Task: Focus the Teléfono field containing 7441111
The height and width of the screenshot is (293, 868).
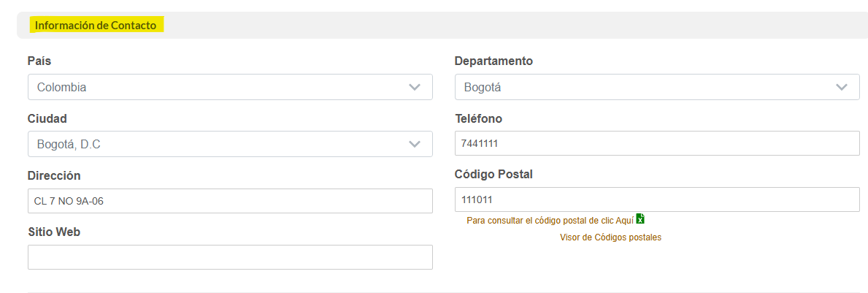Action: [x=657, y=143]
